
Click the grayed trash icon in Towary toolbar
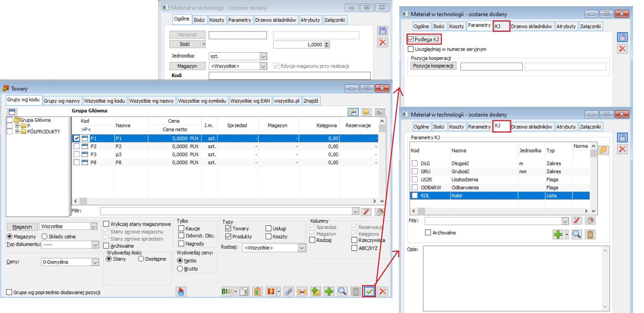tap(356, 292)
